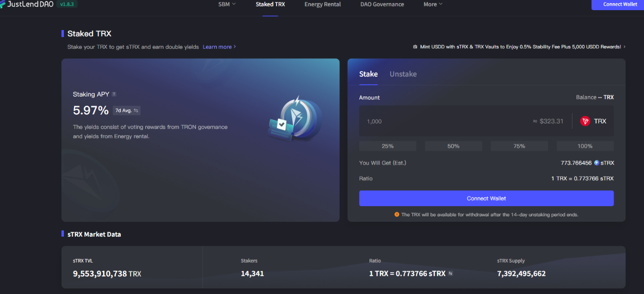Select the 50% amount preset
This screenshot has width=644, height=294.
(x=453, y=146)
